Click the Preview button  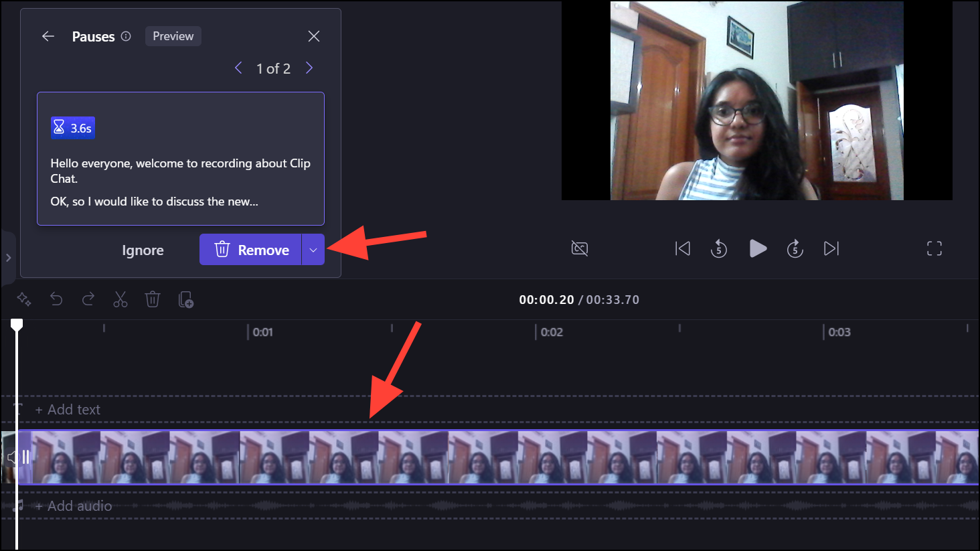click(173, 36)
